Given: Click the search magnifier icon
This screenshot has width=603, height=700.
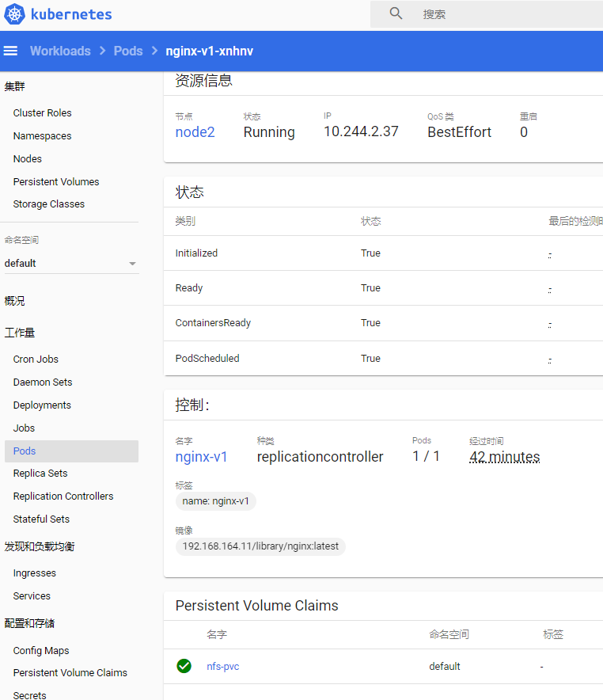Looking at the screenshot, I should tap(396, 13).
